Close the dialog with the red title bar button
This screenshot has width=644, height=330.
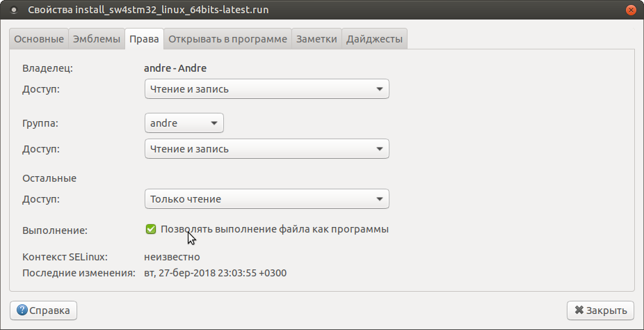pos(630,10)
